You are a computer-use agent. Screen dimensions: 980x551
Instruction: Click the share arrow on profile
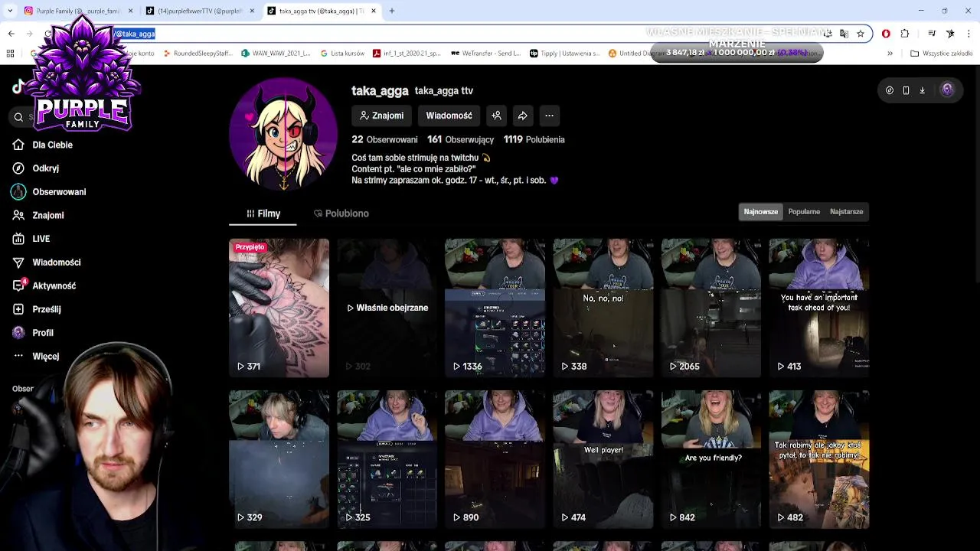click(x=522, y=116)
